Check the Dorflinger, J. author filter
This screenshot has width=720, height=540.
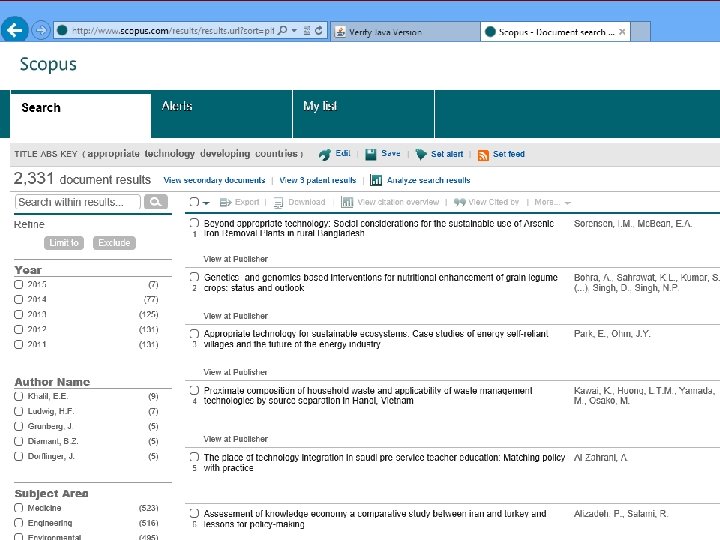(x=18, y=456)
